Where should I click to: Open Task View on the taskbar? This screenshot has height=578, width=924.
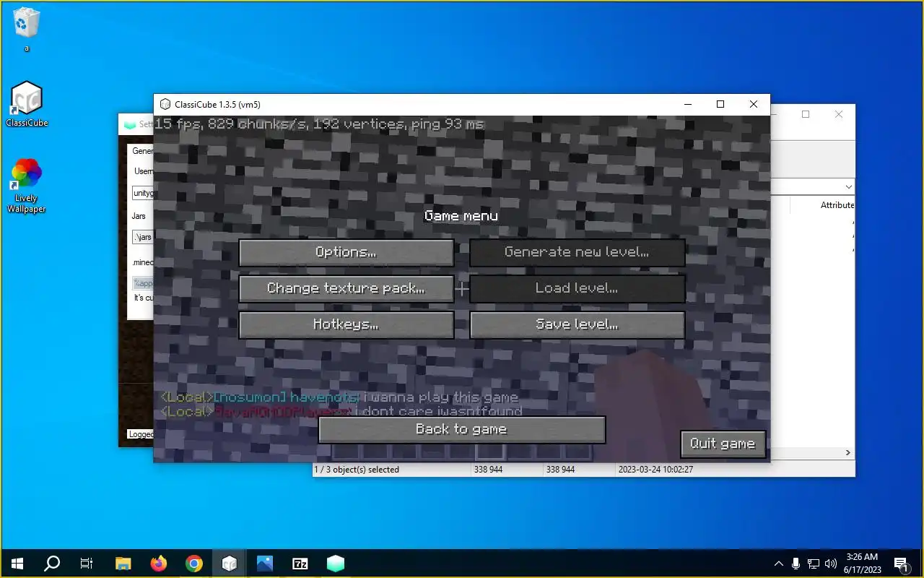click(x=87, y=564)
